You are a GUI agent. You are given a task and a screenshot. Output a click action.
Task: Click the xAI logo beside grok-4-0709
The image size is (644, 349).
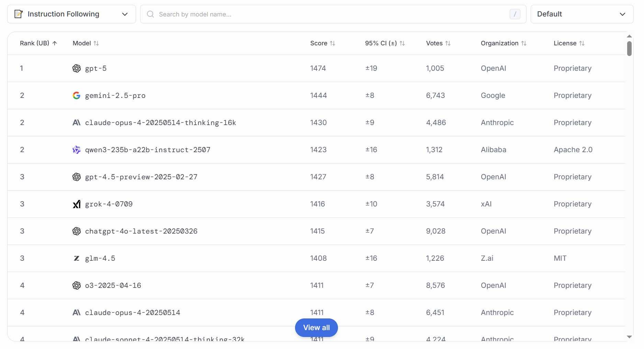coord(77,204)
